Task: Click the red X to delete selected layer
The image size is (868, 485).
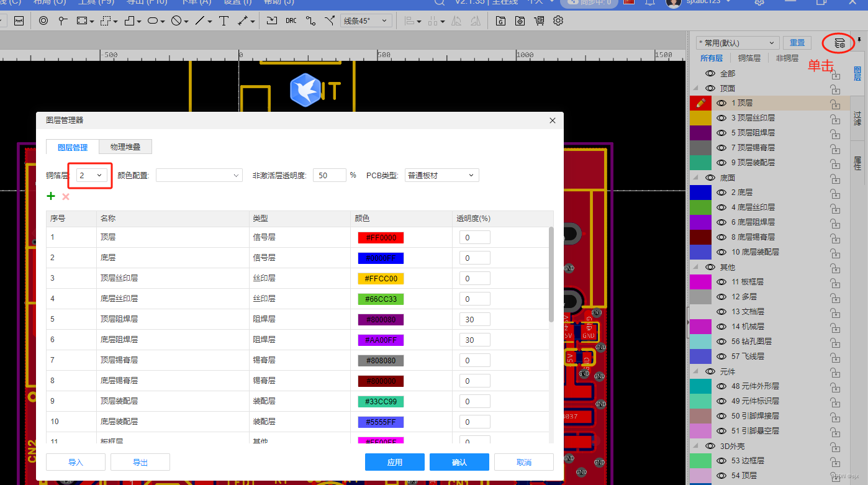Action: point(65,196)
